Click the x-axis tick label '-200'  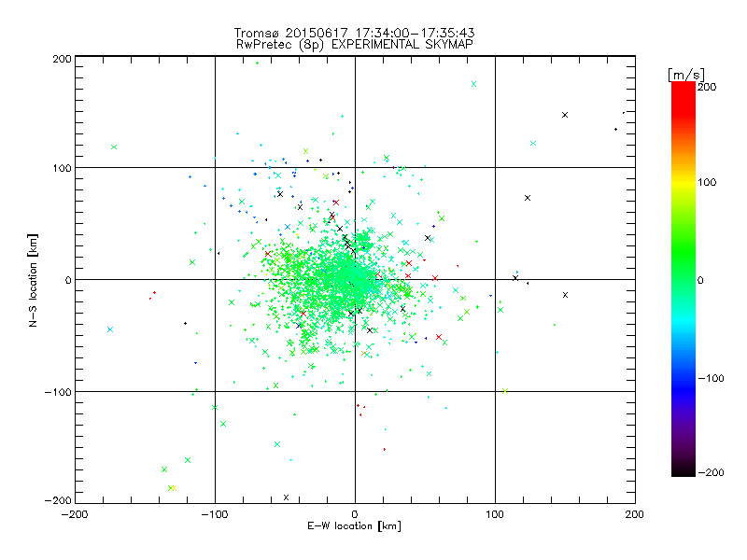click(x=75, y=514)
